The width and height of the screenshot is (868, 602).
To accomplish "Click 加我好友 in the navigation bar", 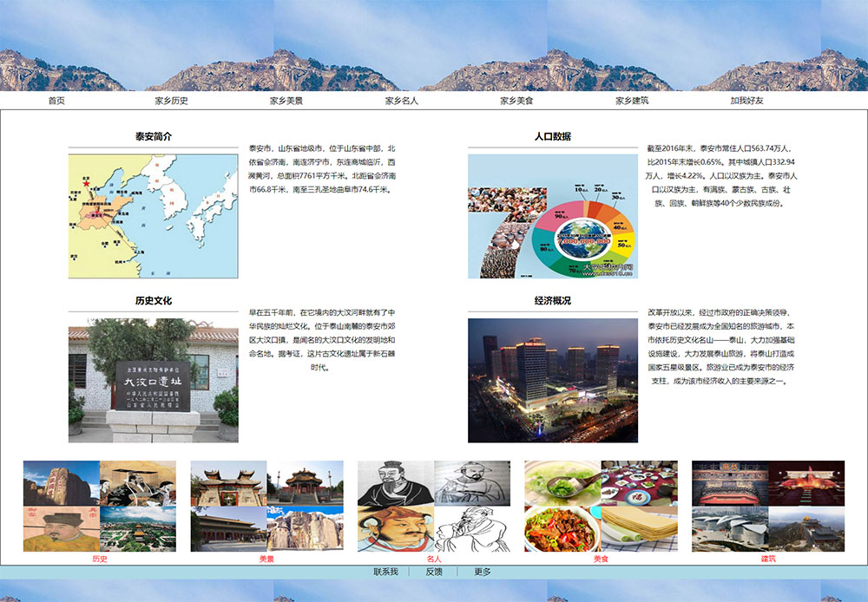I will (x=746, y=101).
